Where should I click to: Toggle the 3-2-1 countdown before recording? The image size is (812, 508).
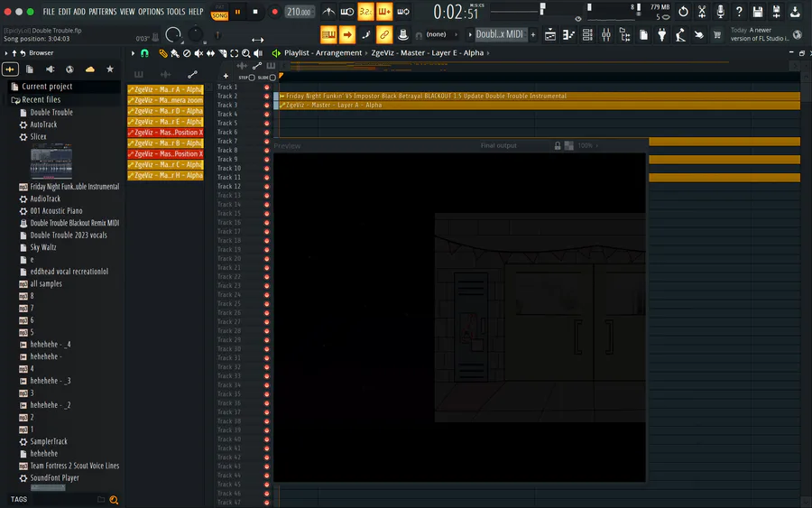coord(365,12)
